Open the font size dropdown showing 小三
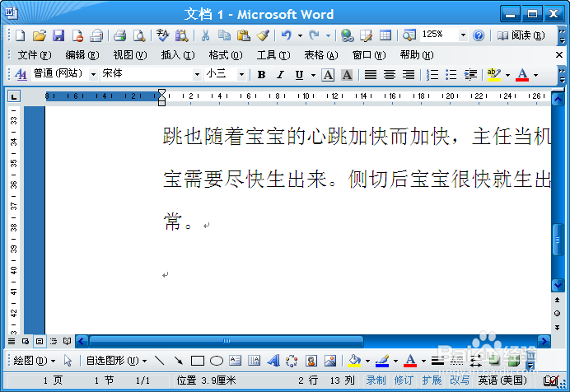Image resolution: width=570 pixels, height=392 pixels. pos(241,74)
